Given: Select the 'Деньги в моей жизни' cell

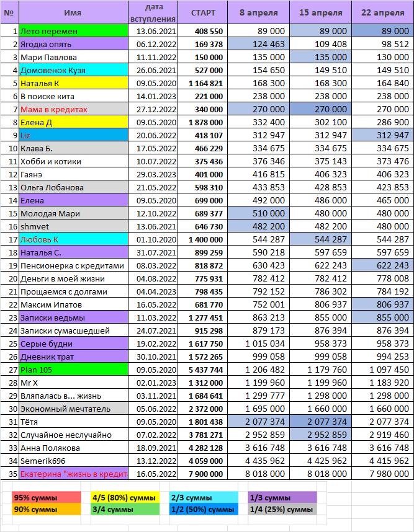Looking at the screenshot, I should click(73, 278).
